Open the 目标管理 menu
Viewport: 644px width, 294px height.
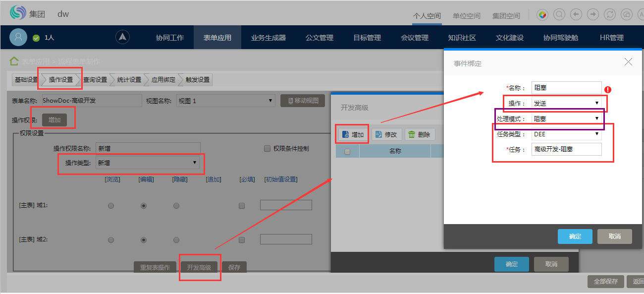point(367,38)
